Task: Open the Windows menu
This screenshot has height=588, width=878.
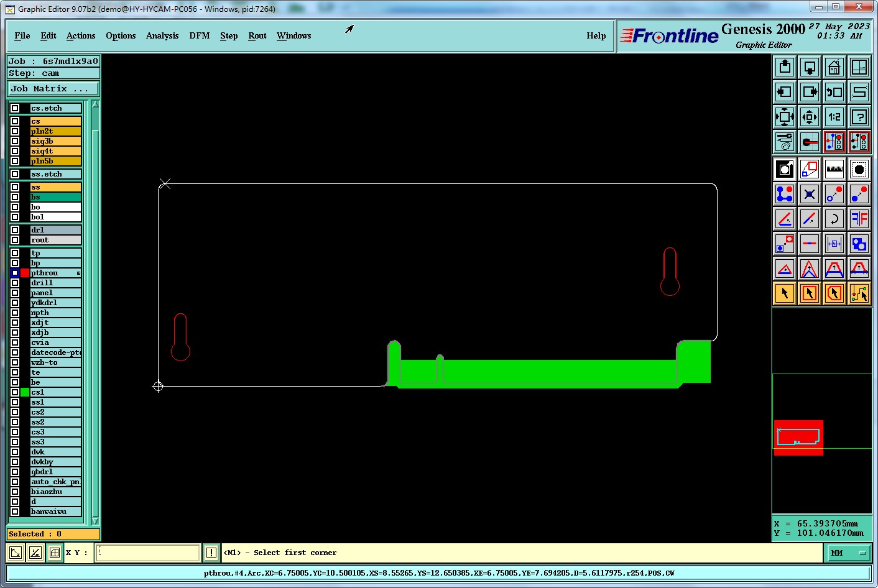Action: 294,36
